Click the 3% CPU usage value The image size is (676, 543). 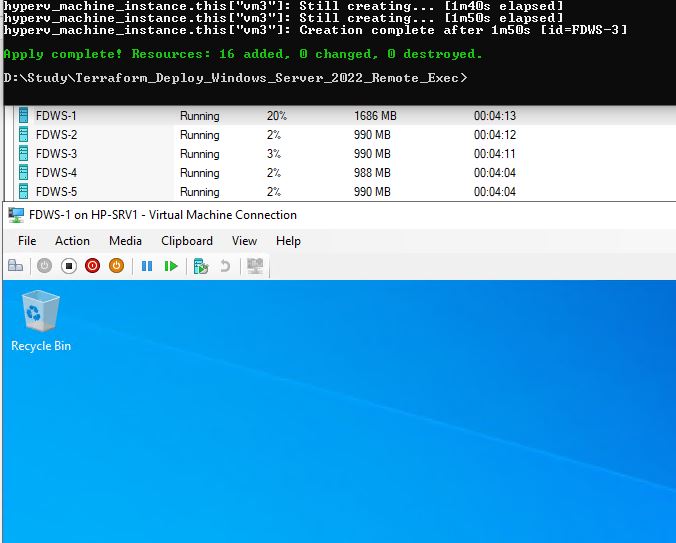coord(274,153)
